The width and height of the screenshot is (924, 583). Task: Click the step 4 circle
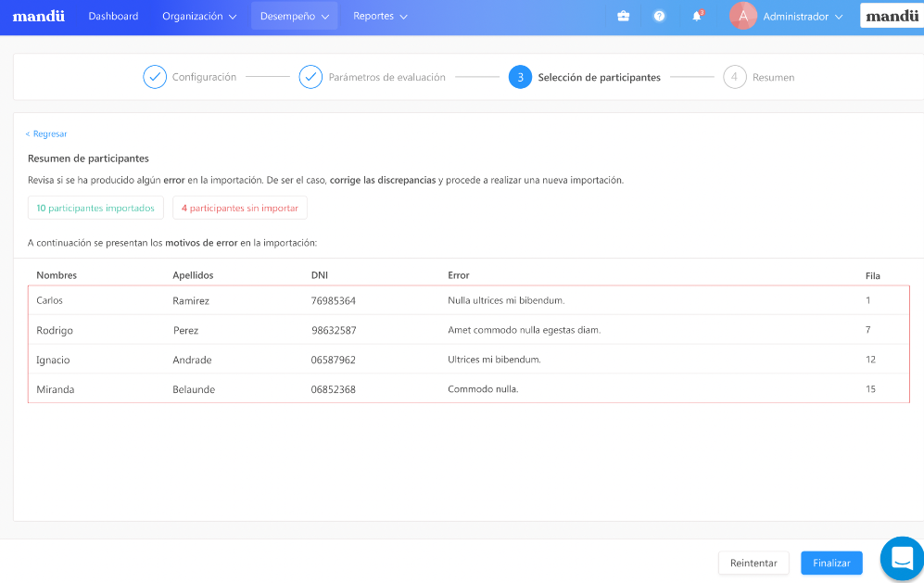tap(735, 77)
